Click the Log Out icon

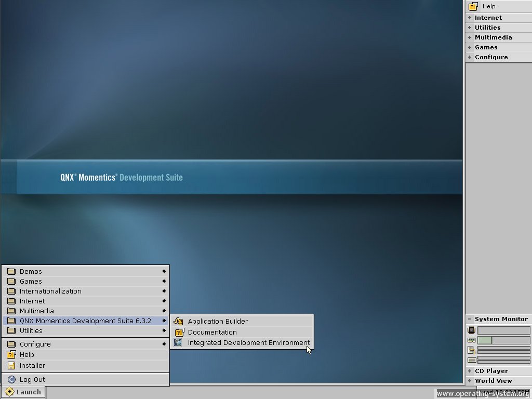(11, 379)
